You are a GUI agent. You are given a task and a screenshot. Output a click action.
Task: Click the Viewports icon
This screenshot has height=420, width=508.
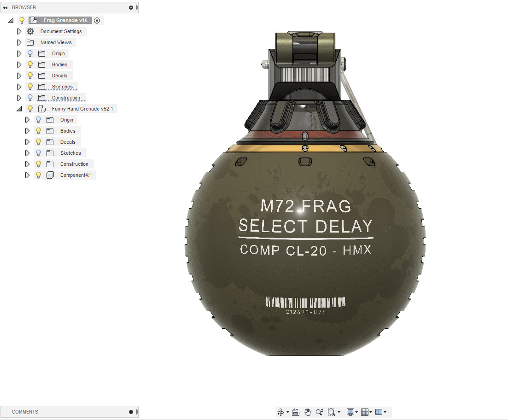pos(379,412)
